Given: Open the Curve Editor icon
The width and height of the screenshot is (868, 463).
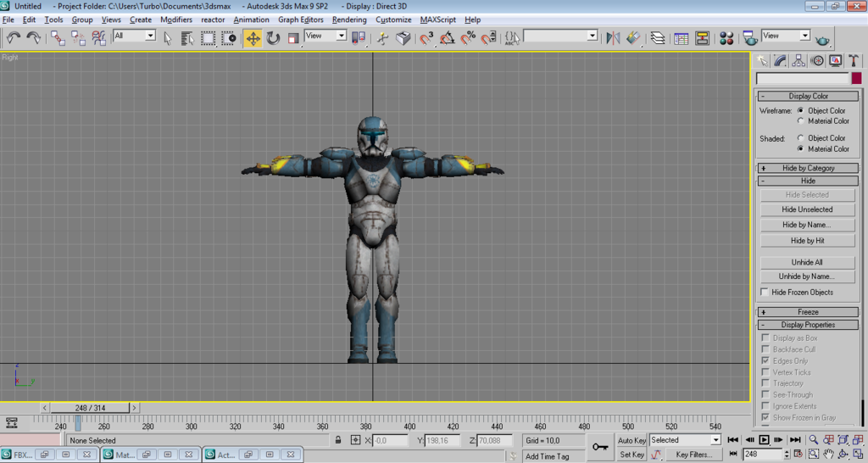Looking at the screenshot, I should 682,37.
